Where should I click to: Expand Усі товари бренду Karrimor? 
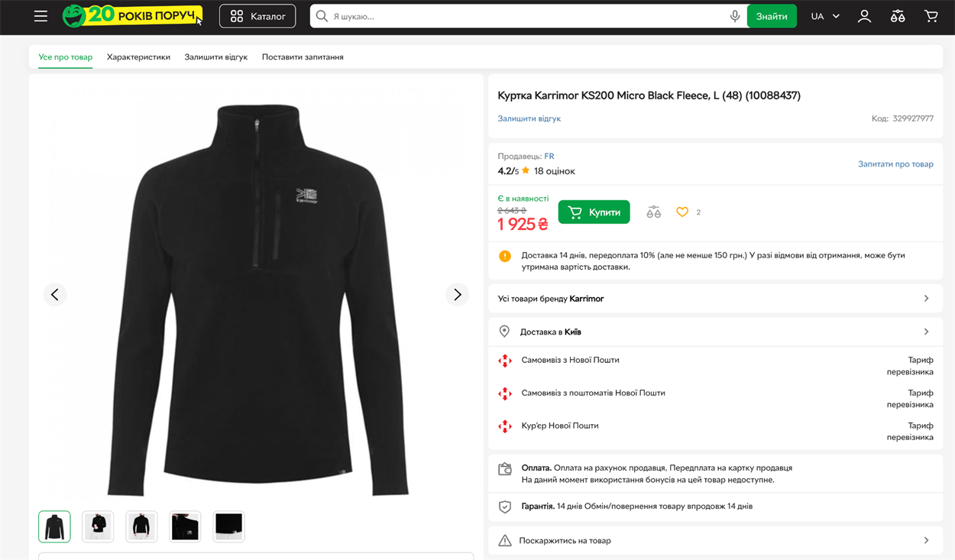pos(715,299)
